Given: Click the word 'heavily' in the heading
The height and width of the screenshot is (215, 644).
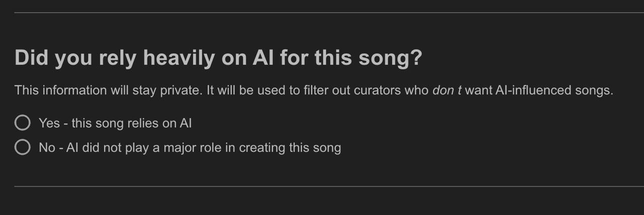Looking at the screenshot, I should click(179, 58).
